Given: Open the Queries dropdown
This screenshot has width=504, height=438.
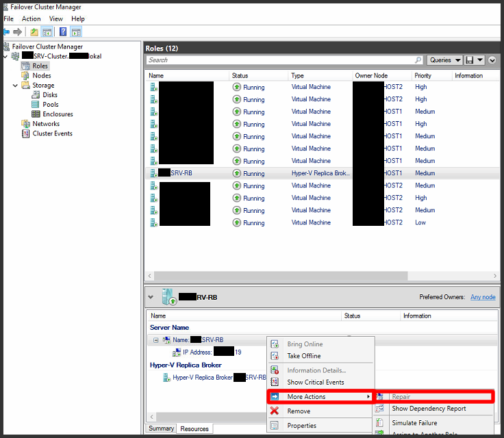Looking at the screenshot, I should tap(444, 60).
